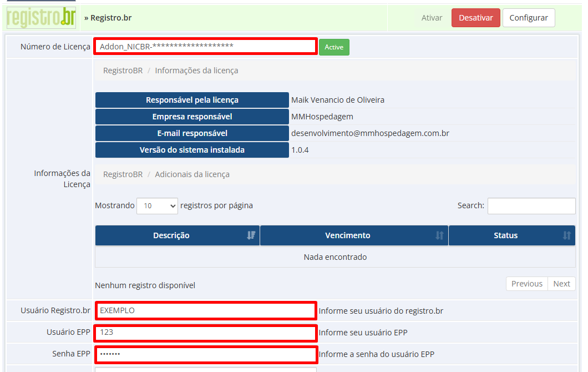Viewport: 588px width, 372px height.
Task: Click the Senha EPP label
Action: click(71, 354)
